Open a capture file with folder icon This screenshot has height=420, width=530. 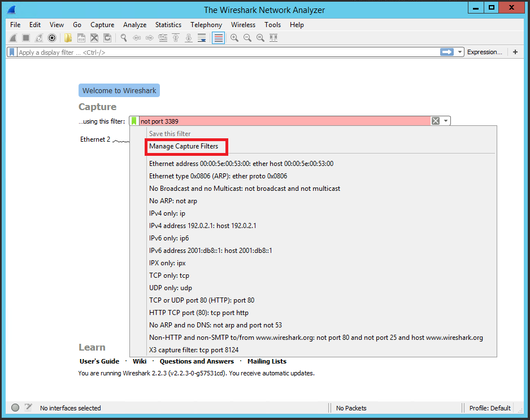tap(68, 38)
